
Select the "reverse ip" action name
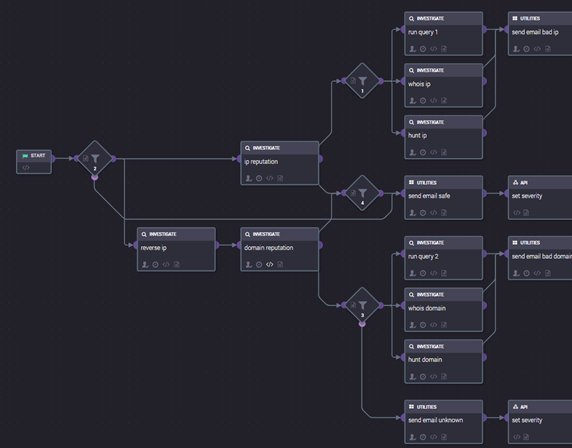[x=154, y=248]
